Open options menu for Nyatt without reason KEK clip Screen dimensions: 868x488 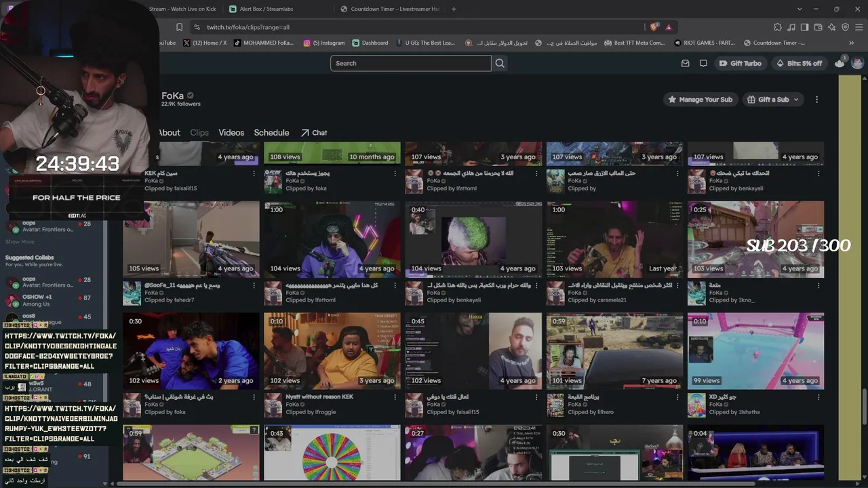(x=395, y=397)
